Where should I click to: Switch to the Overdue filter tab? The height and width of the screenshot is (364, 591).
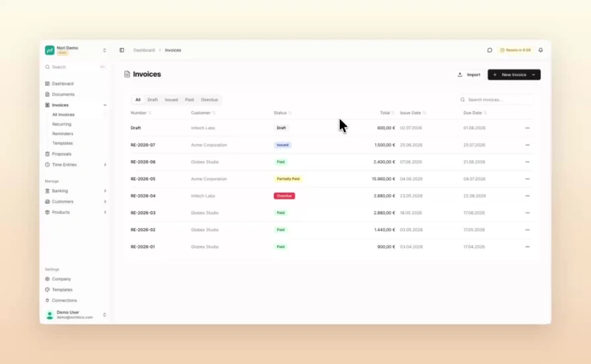click(x=209, y=100)
